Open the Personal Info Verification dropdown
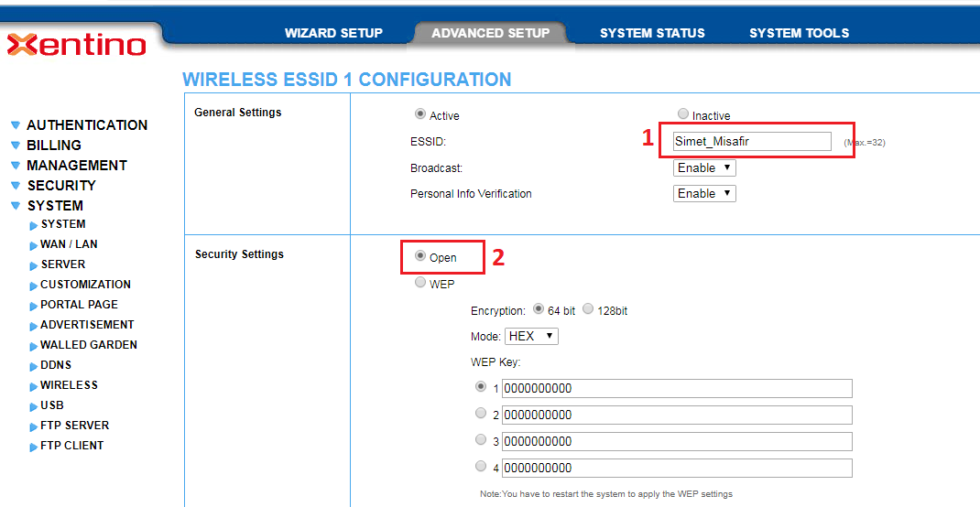The image size is (980, 507). (704, 194)
